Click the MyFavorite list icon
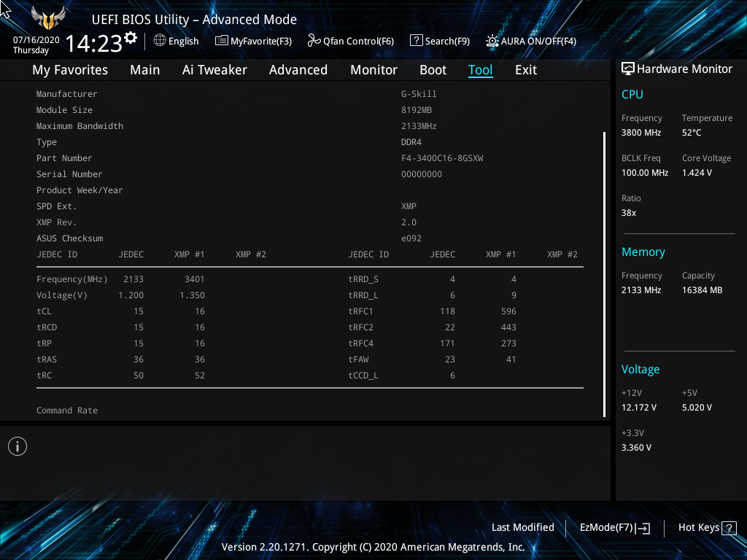Viewport: 747px width, 560px height. [221, 41]
